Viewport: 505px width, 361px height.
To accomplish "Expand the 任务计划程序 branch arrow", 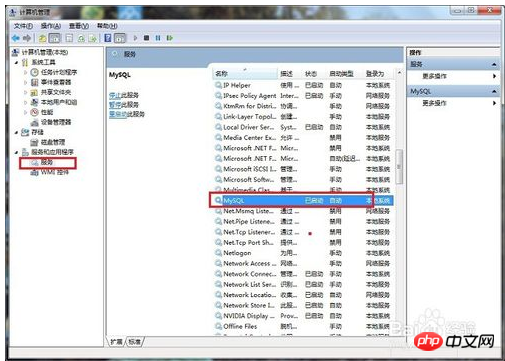I will pos(26,72).
